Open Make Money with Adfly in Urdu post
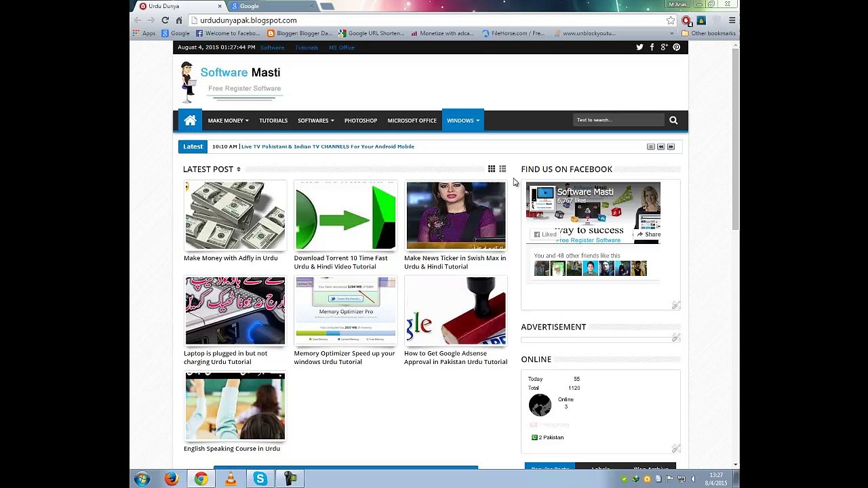The width and height of the screenshot is (868, 488). click(x=231, y=258)
